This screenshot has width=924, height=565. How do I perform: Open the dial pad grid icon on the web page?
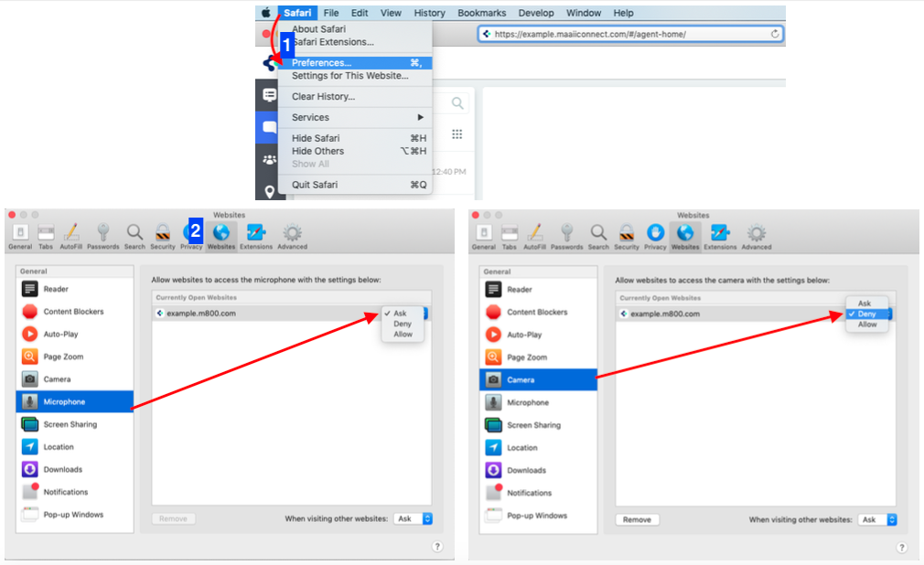pos(457,134)
